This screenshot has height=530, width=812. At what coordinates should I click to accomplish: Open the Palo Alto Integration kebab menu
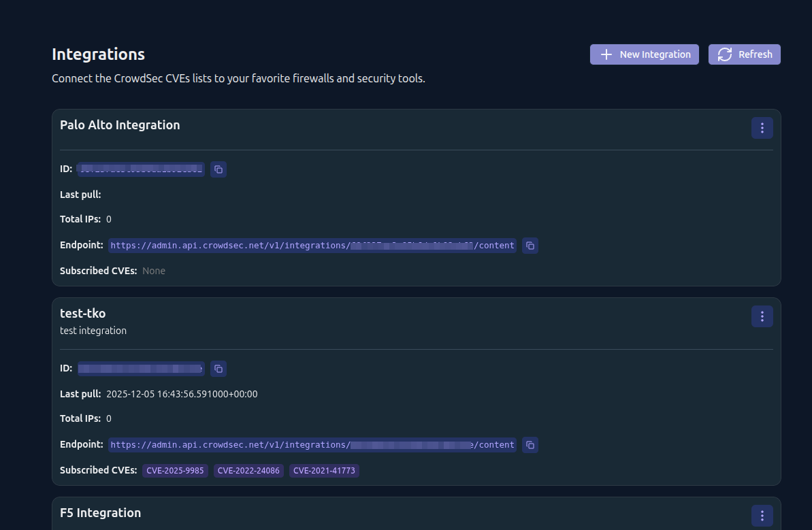762,127
